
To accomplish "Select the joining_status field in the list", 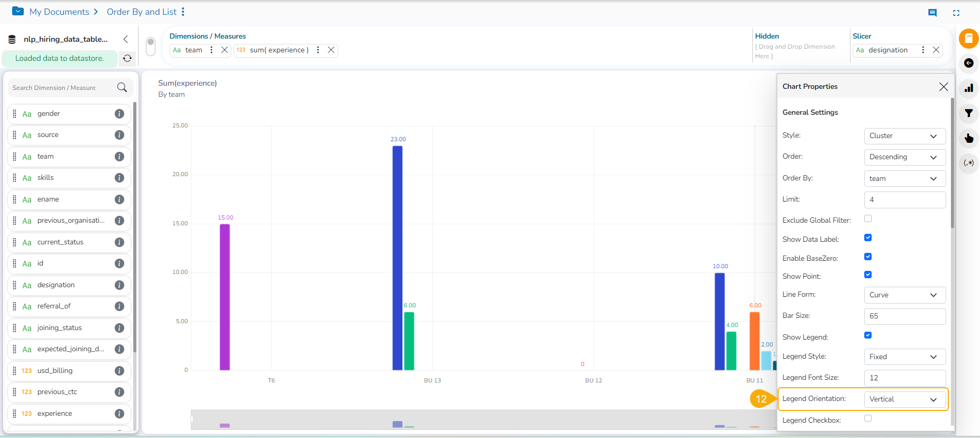I will 69,328.
